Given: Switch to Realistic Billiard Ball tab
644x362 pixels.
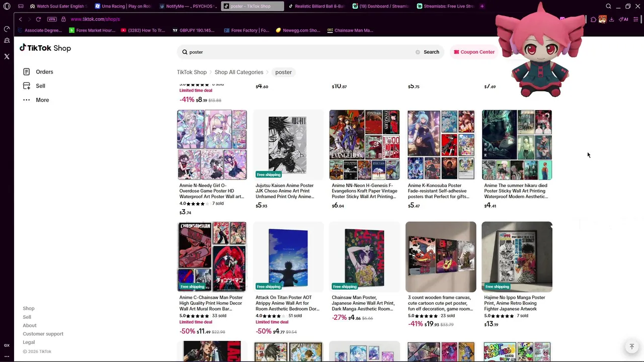Looking at the screenshot, I should point(316,6).
